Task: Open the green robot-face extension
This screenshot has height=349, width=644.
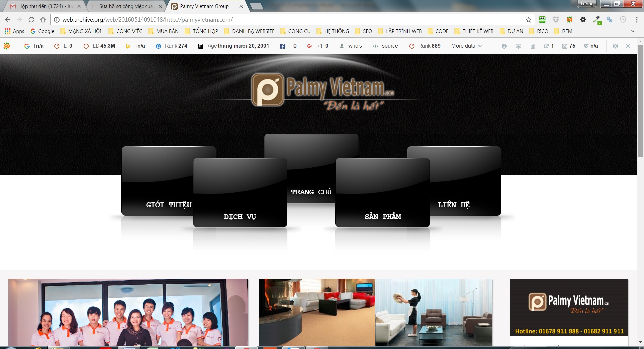Action: 542,20
